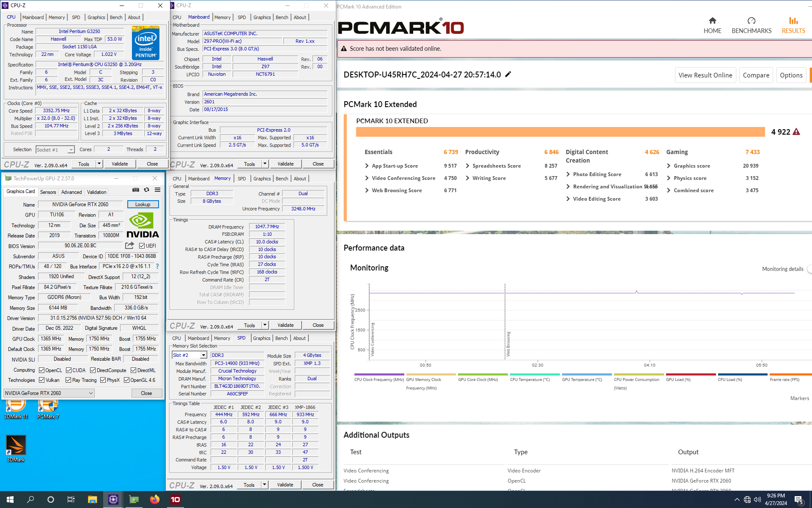Toggle the Vulkan checkbox

click(42, 380)
